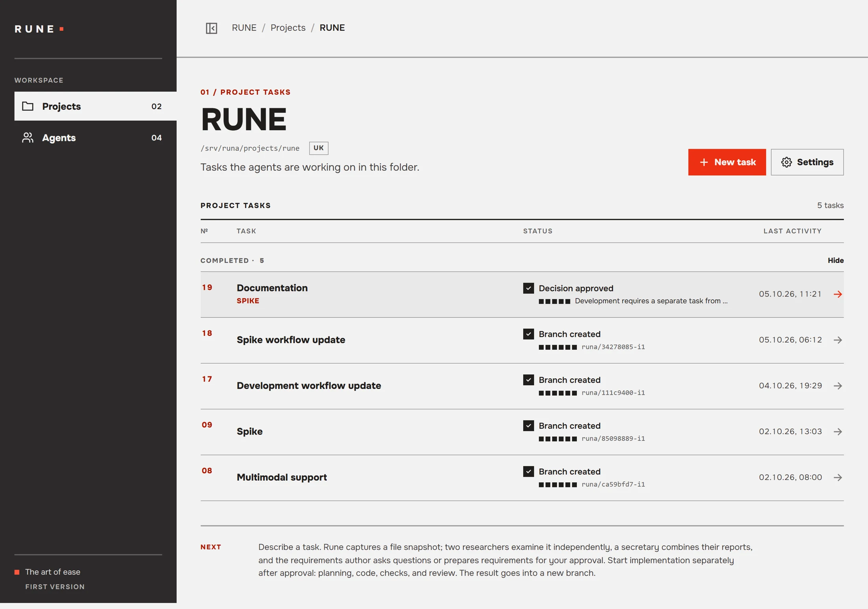Screen dimensions: 868x609
Task: Go to Projects in breadcrumb
Action: [x=288, y=28]
